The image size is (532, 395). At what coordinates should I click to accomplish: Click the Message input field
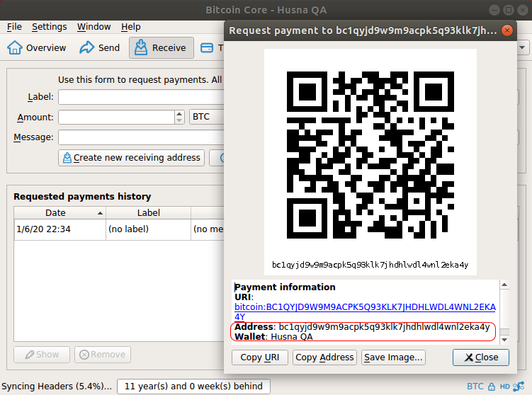click(141, 137)
